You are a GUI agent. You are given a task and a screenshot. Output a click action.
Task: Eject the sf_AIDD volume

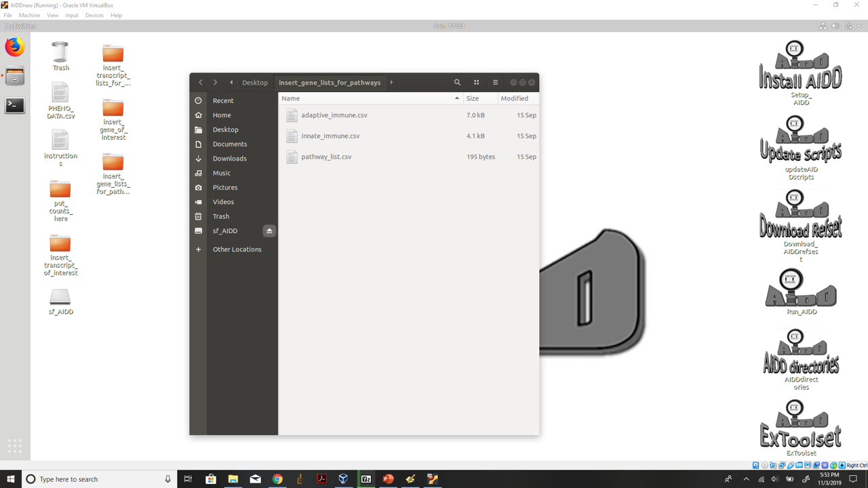[269, 230]
